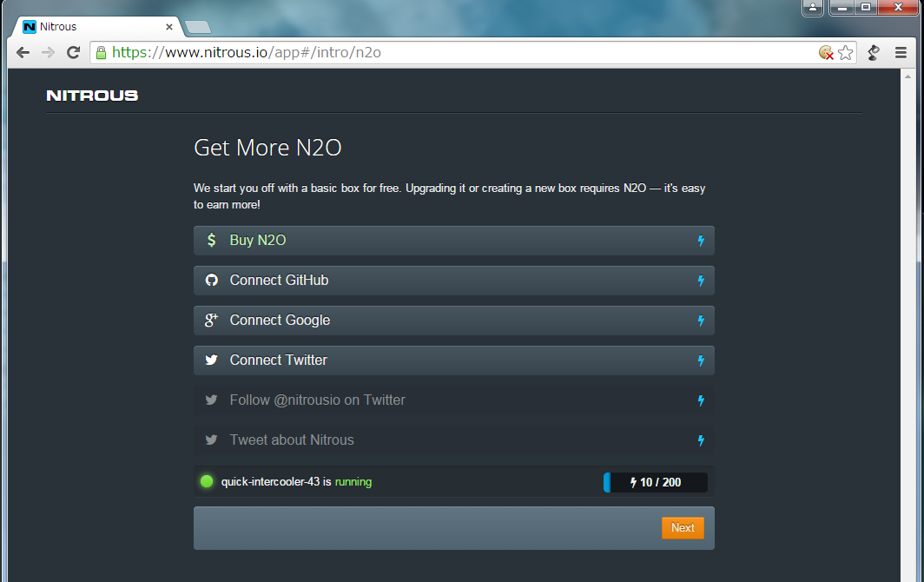Click Connect Twitter
The width and height of the screenshot is (924, 582).
(x=453, y=360)
